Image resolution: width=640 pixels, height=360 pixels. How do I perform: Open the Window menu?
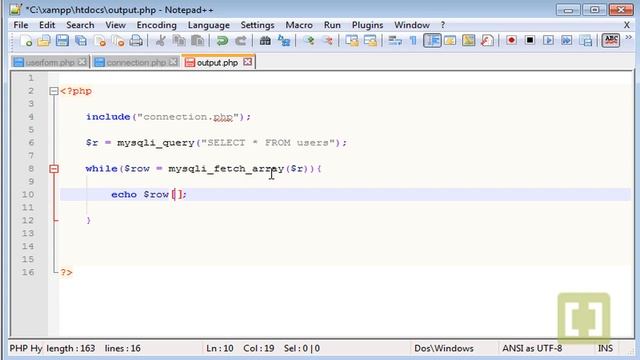411,25
